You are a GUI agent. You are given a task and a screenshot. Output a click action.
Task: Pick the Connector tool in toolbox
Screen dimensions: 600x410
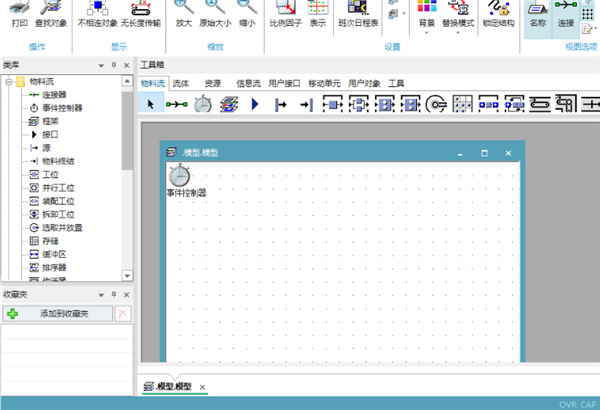point(176,103)
